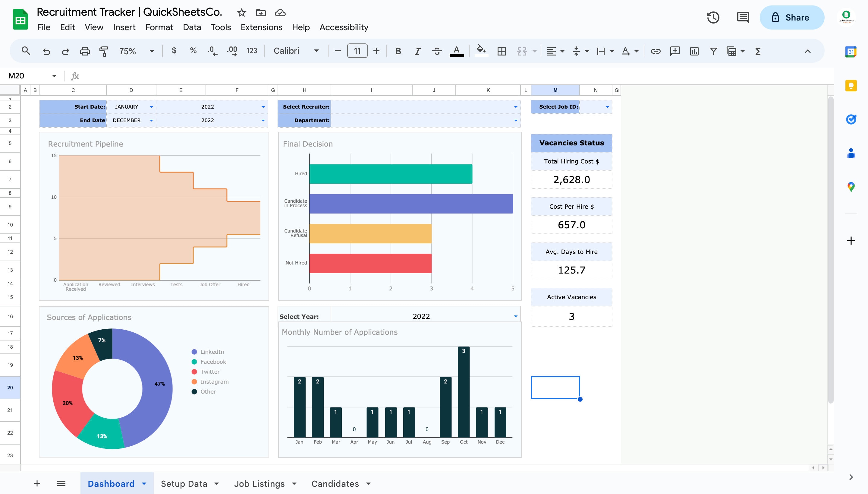Open the Data menu
868x494 pixels.
click(x=192, y=27)
